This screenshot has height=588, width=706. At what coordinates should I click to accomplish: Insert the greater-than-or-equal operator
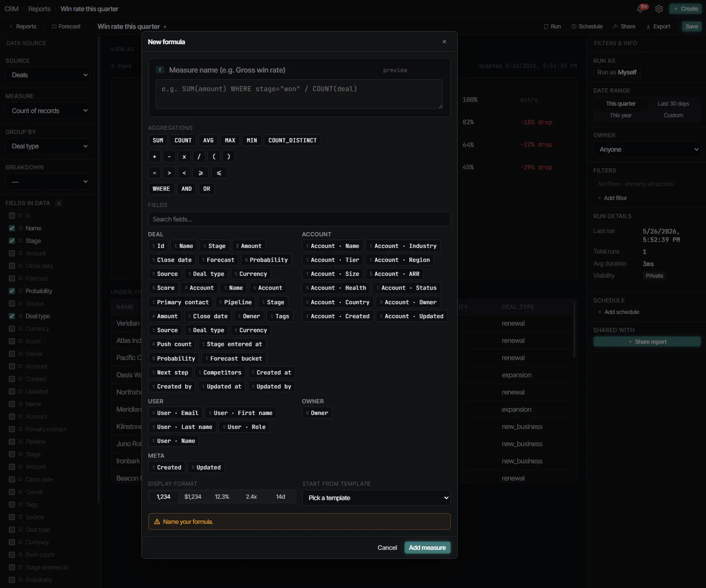click(201, 173)
